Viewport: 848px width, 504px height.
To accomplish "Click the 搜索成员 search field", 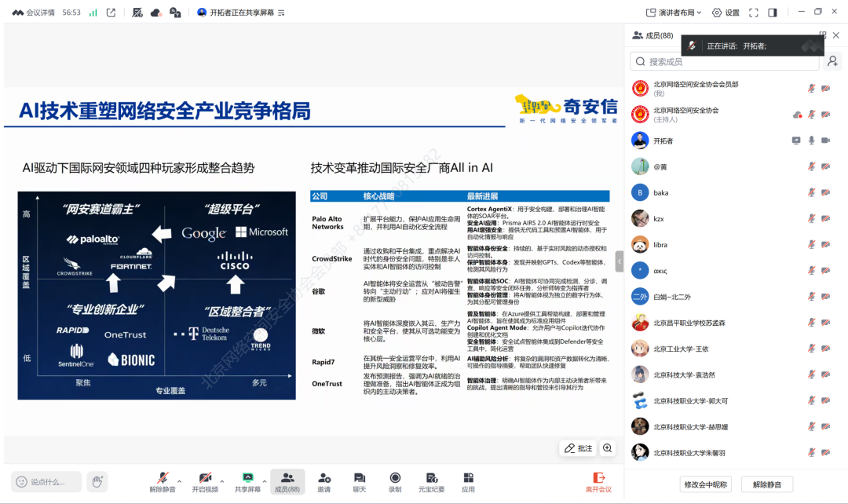I will tap(726, 61).
